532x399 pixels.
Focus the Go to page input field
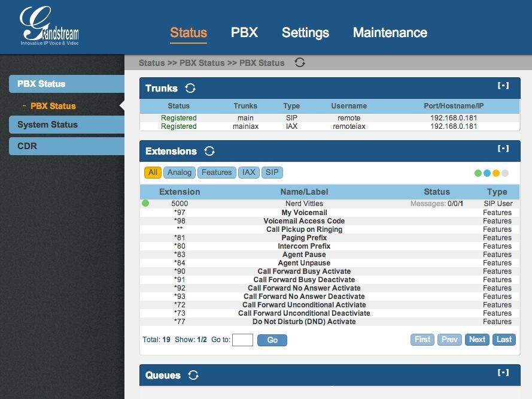[242, 340]
